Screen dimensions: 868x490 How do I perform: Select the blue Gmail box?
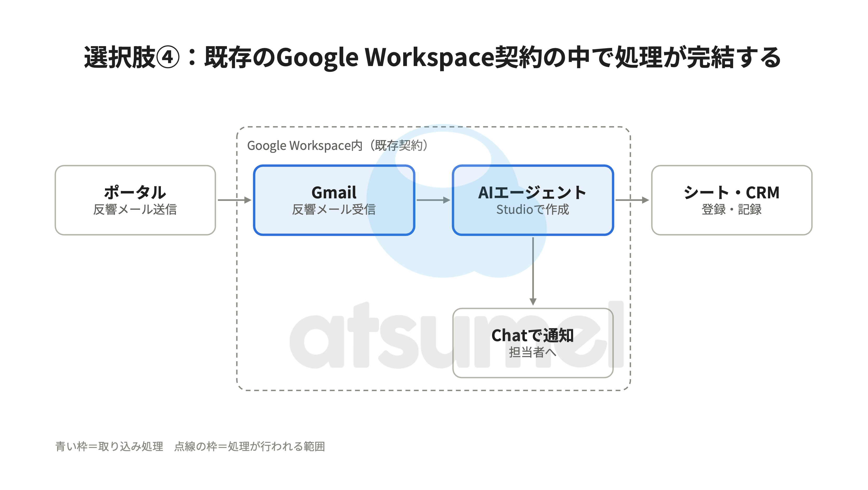[334, 200]
